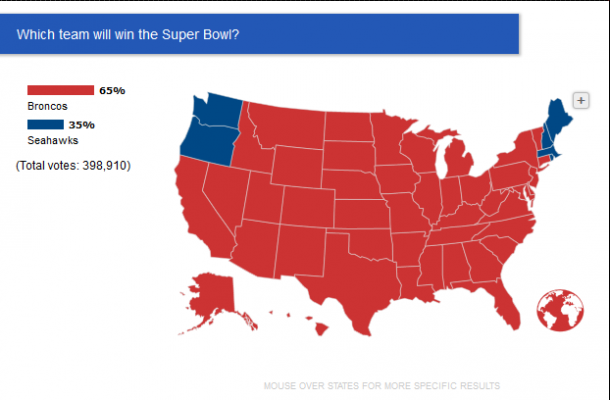Select Hawaii's big island on the map
Viewport: 610px width, 400px height.
pos(321,330)
